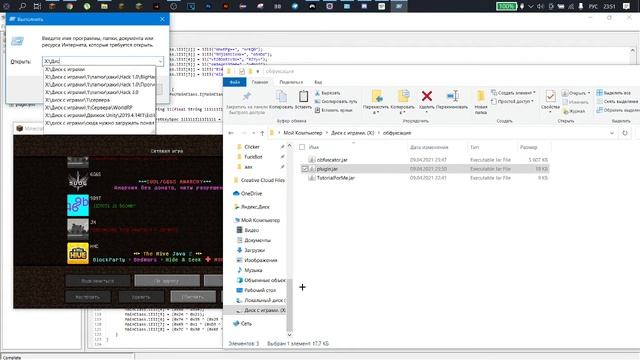Expand the Explorer address bar history dropdown
640x360 pixels.
pyautogui.click(x=612, y=133)
